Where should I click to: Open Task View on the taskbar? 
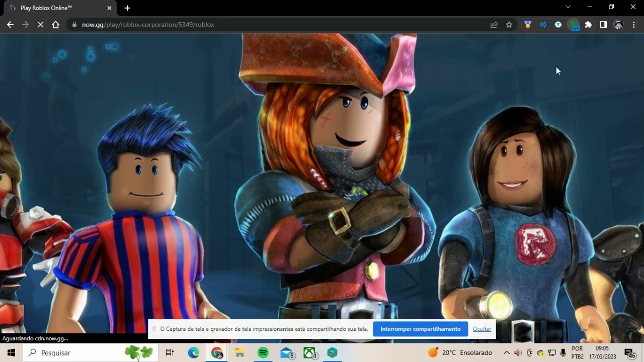coord(170,353)
